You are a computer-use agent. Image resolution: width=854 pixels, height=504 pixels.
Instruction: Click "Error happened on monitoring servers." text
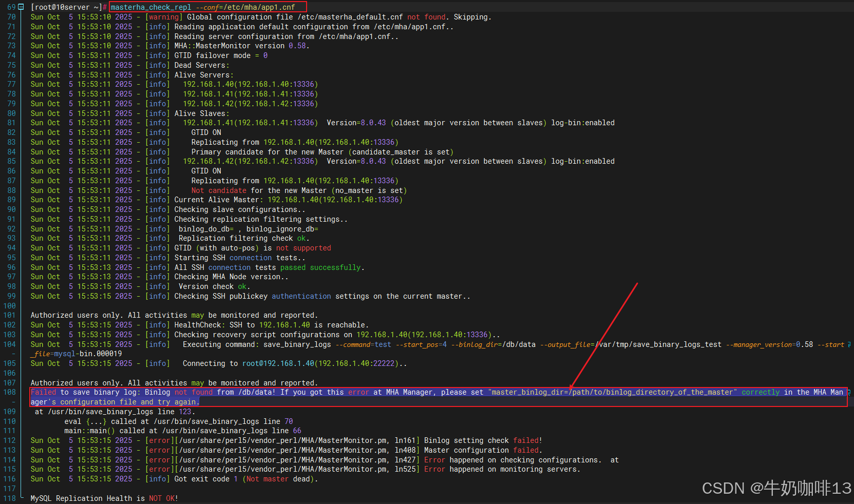502,469
